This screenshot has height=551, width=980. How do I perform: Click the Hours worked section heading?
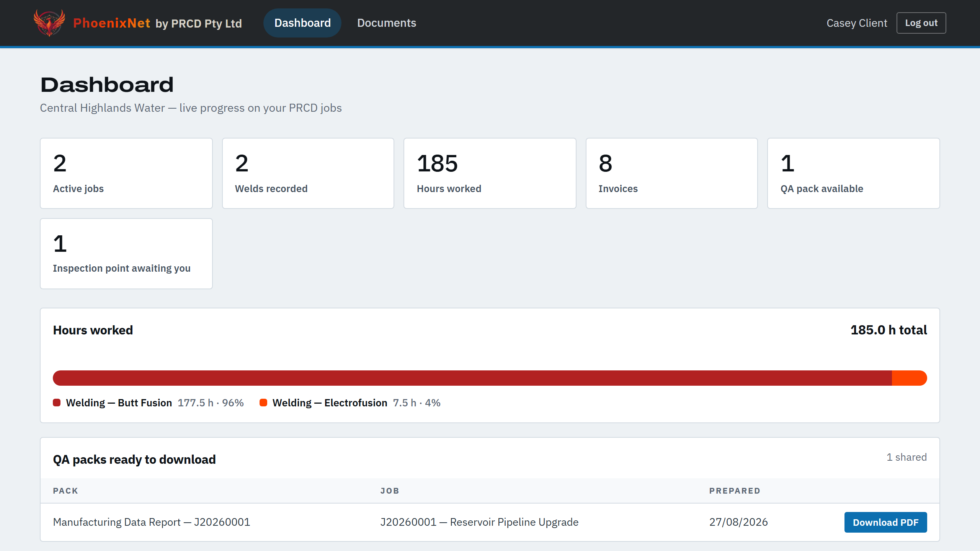[x=93, y=330]
